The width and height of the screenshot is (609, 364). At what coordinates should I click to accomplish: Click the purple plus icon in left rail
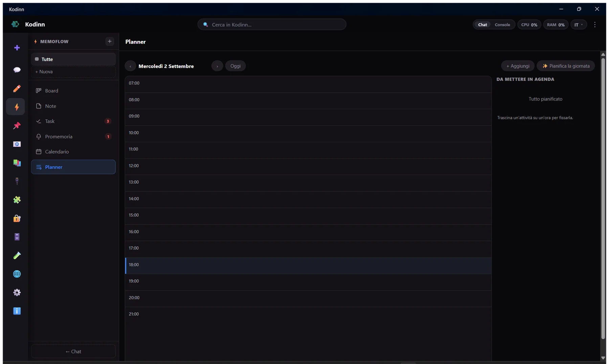tap(17, 48)
